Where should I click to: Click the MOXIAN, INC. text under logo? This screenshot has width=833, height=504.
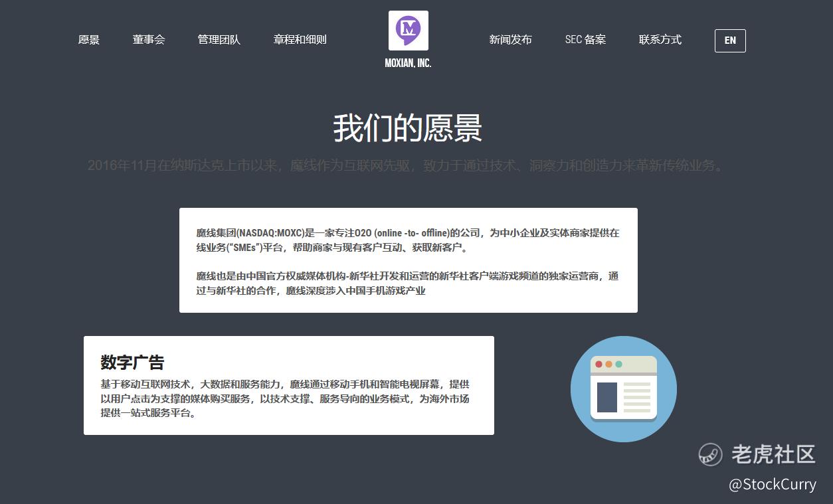pos(408,64)
